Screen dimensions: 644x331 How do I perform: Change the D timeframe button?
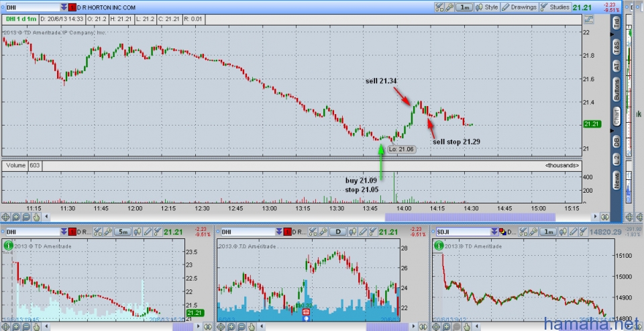(x=338, y=232)
